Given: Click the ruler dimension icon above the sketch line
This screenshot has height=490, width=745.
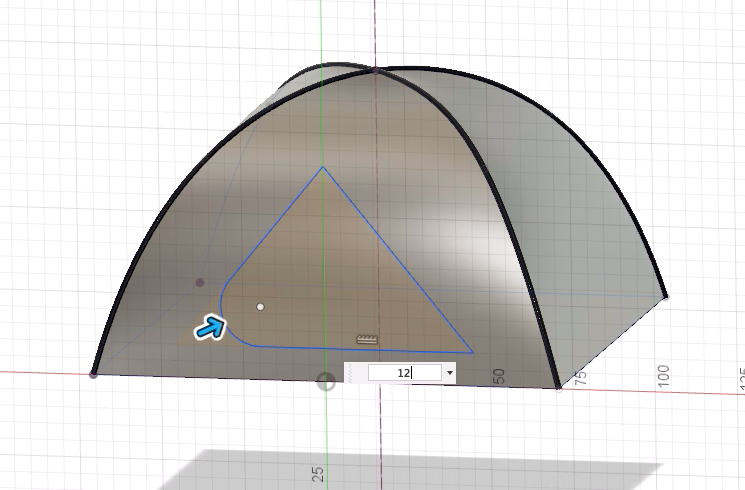Looking at the screenshot, I should pyautogui.click(x=367, y=339).
